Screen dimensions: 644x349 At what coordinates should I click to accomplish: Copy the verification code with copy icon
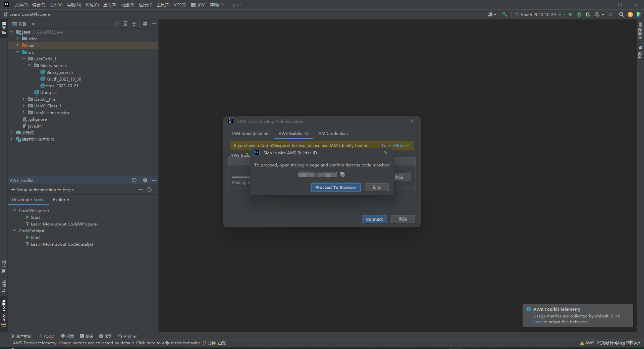(x=342, y=174)
